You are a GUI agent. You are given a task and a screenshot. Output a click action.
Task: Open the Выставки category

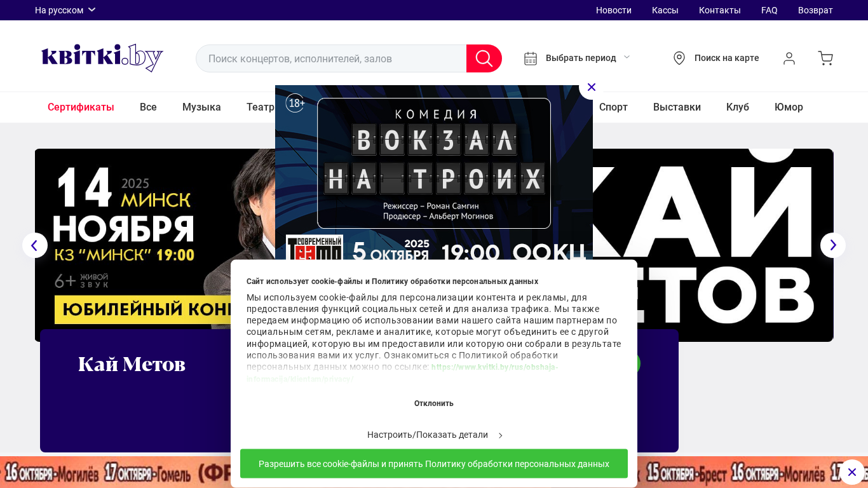677,107
